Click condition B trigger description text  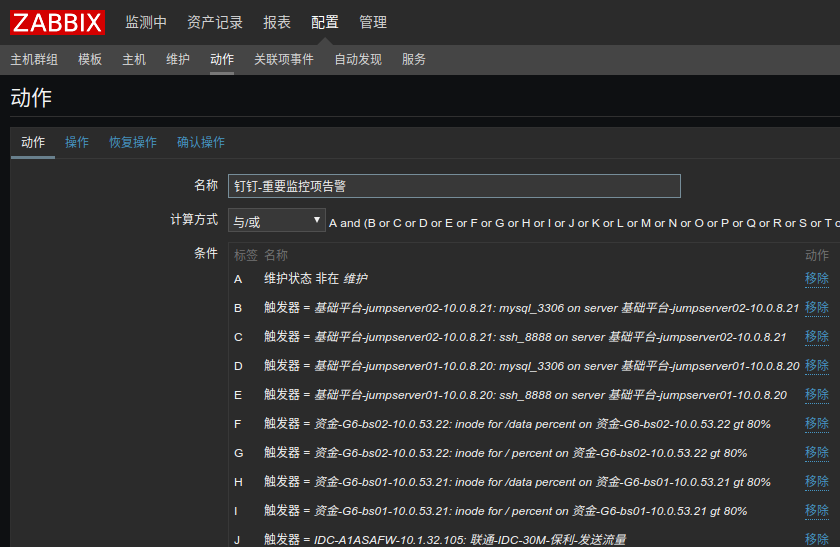[x=531, y=308]
